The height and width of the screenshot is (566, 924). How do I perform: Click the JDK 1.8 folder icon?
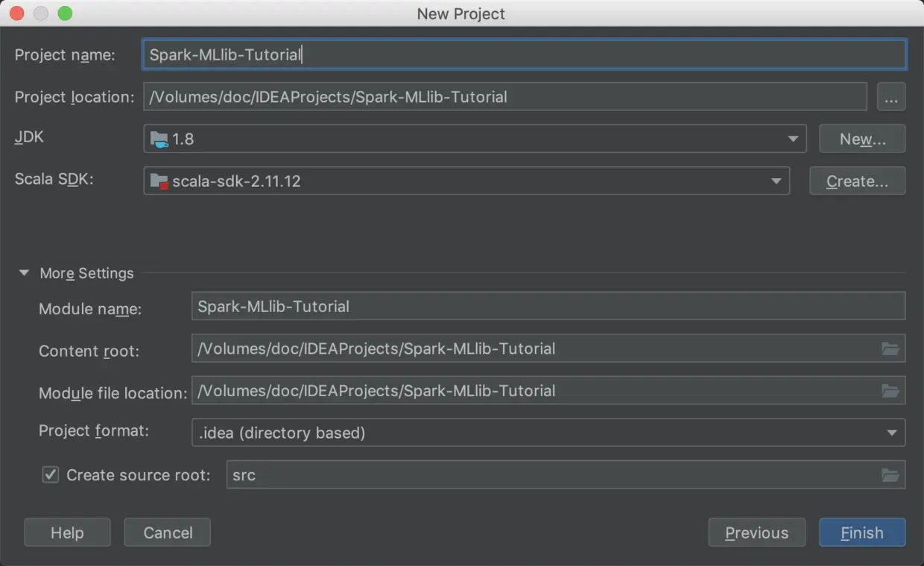pyautogui.click(x=159, y=139)
